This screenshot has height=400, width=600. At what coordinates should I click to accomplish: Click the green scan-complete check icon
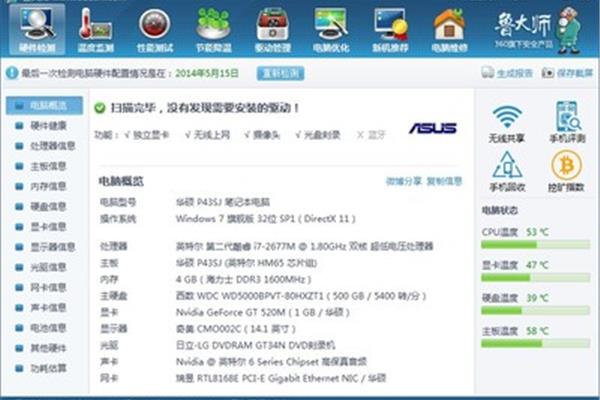[100, 108]
